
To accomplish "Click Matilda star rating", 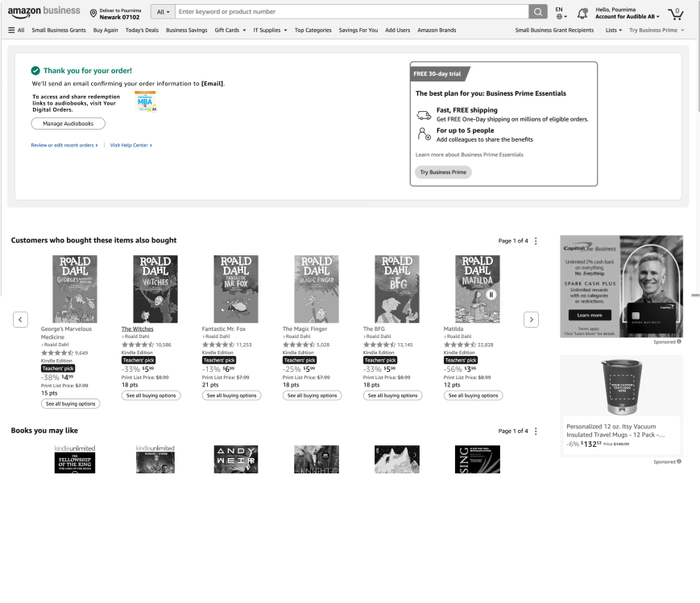I will [459, 345].
